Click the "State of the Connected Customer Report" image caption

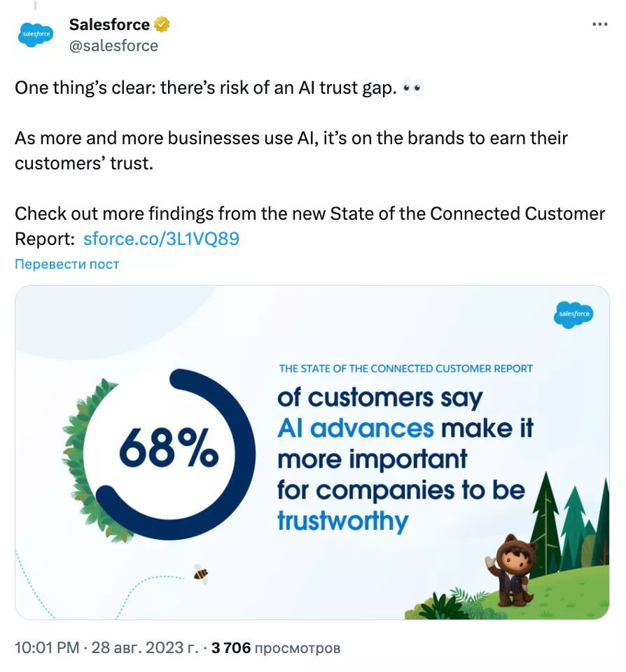click(405, 368)
